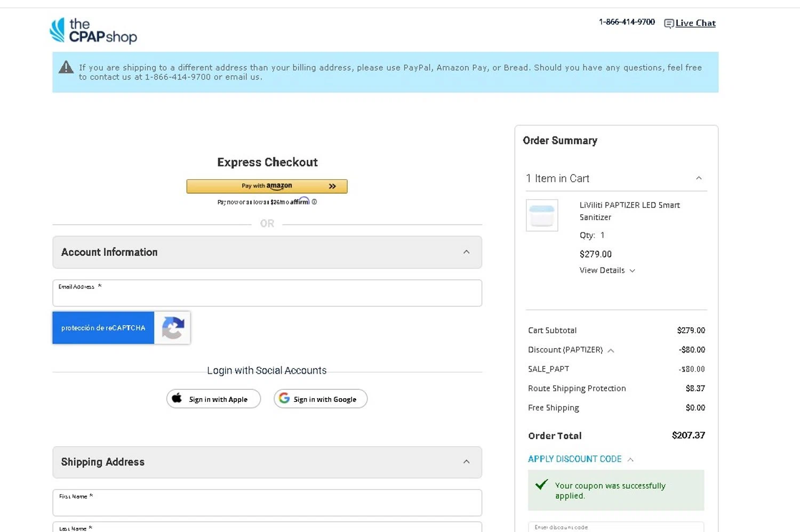
Task: Click the Express Checkout heading
Action: (267, 162)
